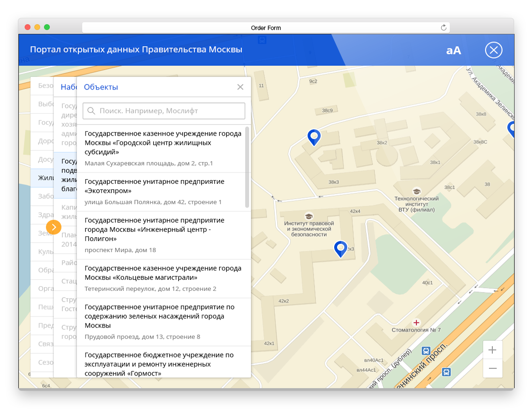
Task: Select the План... 2014 dataset row
Action: click(65, 239)
